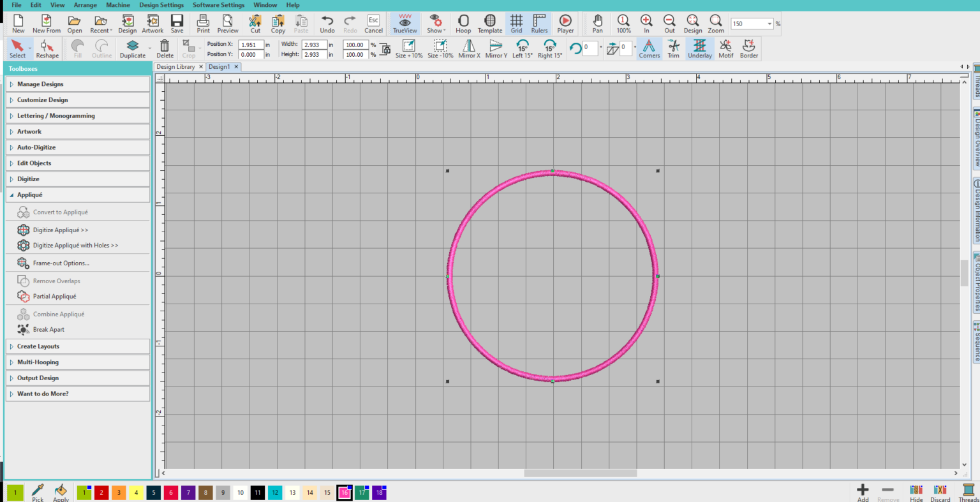
Task: Open the Stitch Player
Action: click(x=565, y=24)
